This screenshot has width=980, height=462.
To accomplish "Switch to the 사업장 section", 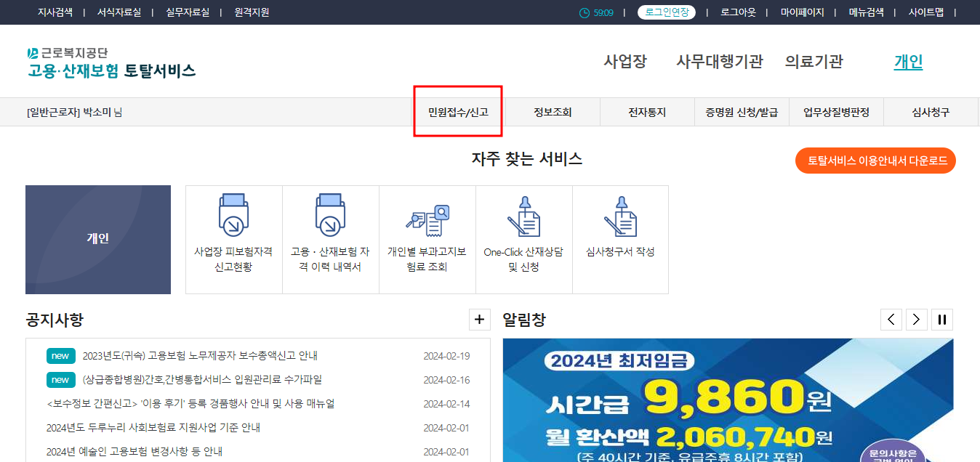I will [x=625, y=62].
